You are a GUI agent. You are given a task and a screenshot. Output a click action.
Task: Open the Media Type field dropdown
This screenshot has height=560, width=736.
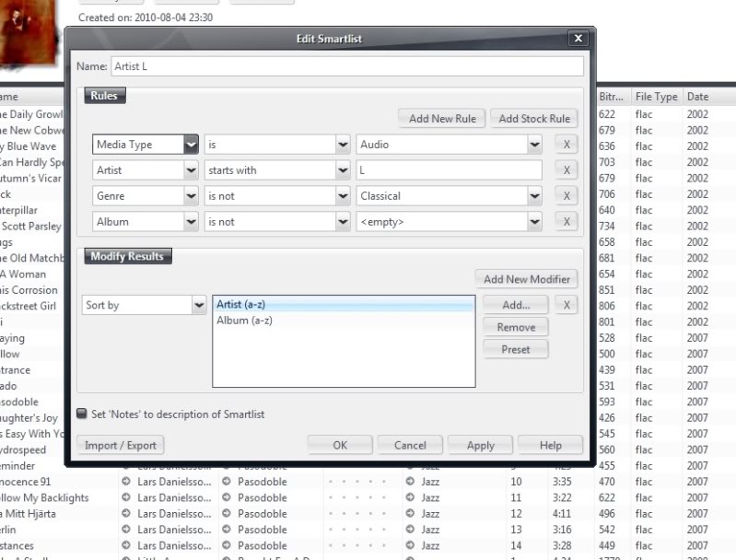tap(191, 145)
